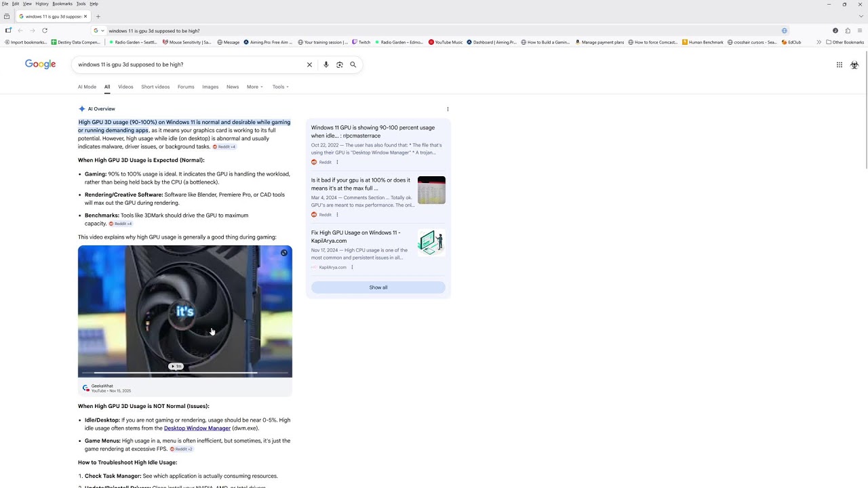868x488 pixels.
Task: Open a new browser tab
Action: coord(98,16)
